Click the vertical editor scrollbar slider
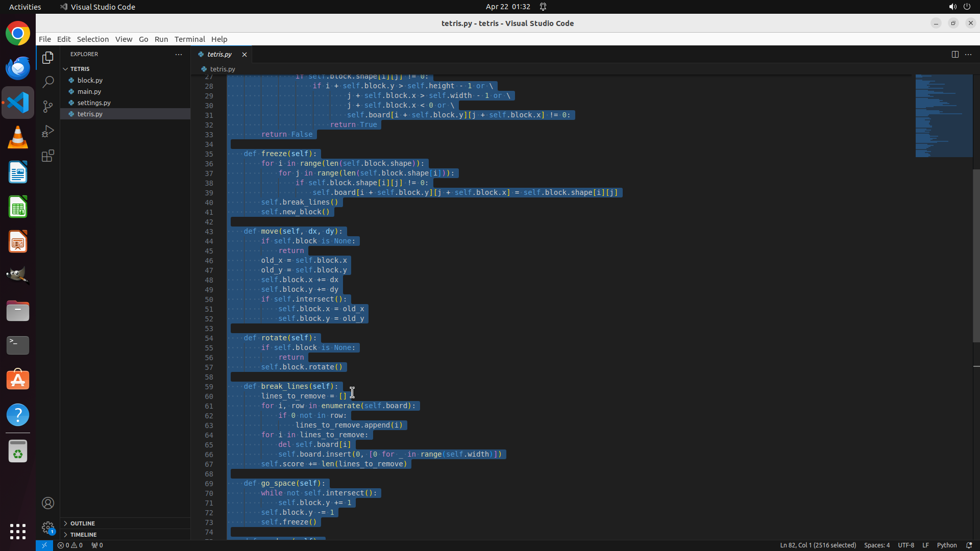 (x=976, y=255)
